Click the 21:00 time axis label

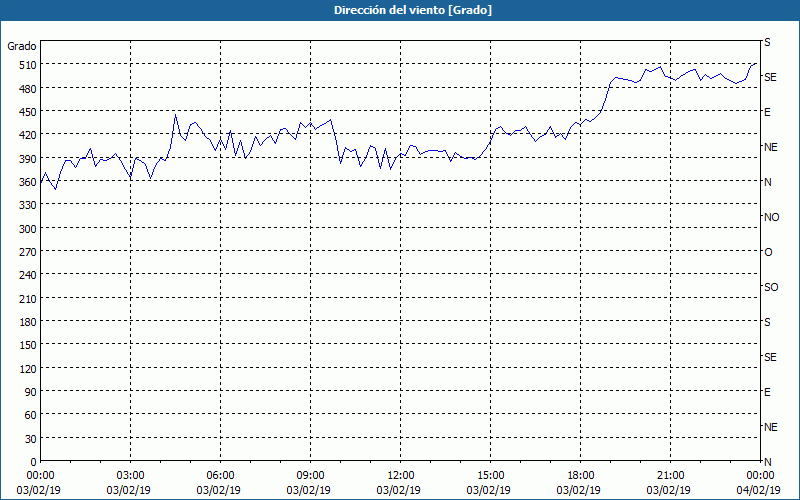(x=670, y=476)
